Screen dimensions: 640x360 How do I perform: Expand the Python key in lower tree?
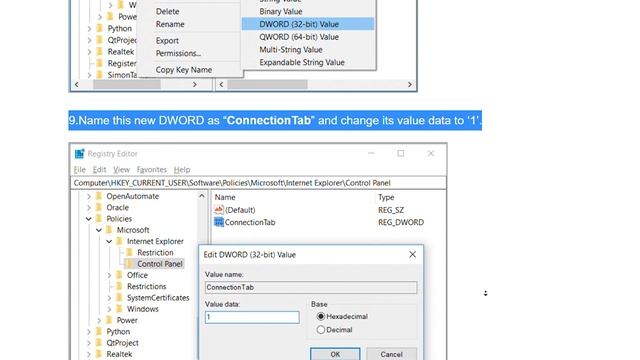[x=89, y=332]
